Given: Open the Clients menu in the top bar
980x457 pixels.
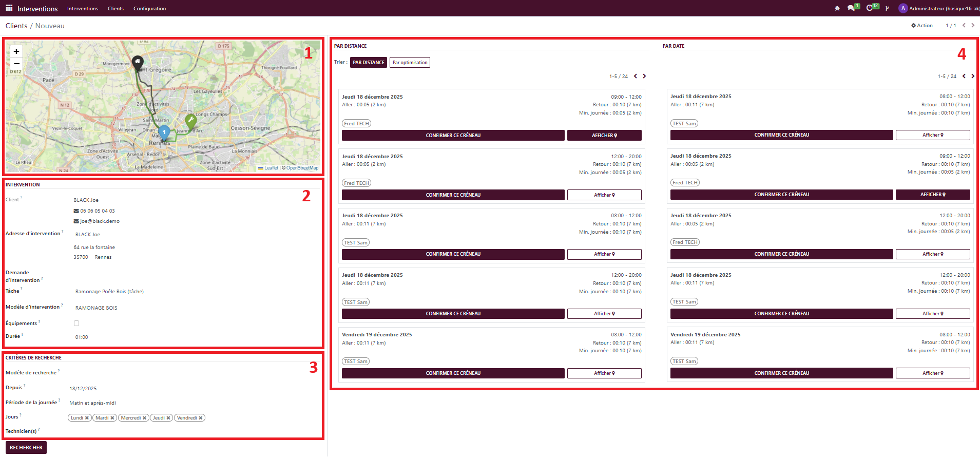Looking at the screenshot, I should (x=116, y=9).
